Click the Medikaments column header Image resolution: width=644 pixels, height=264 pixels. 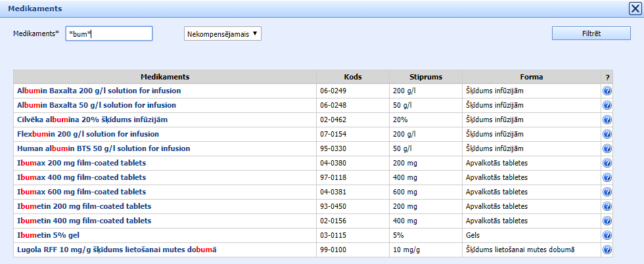[165, 77]
